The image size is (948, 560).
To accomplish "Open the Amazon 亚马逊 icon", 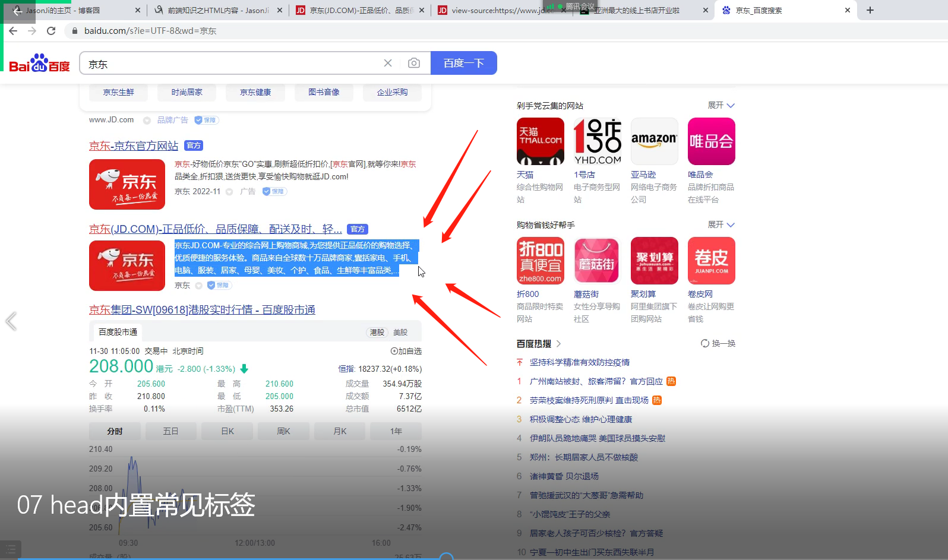I will 655,141.
